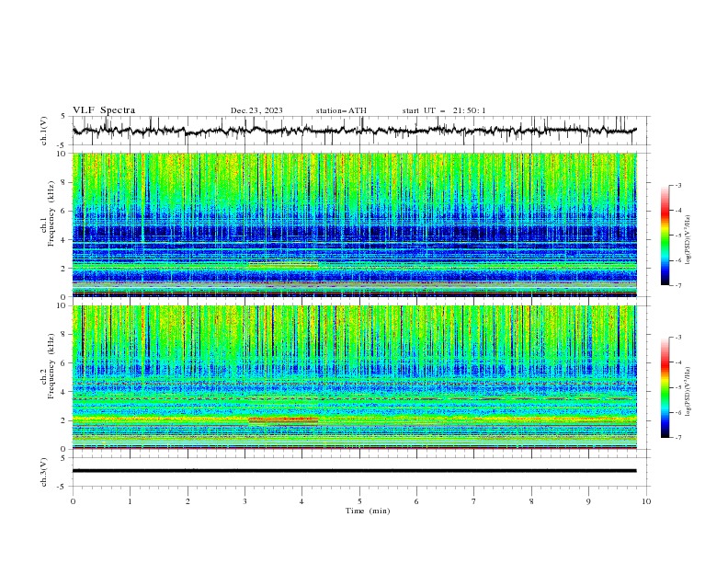Click the "Time (min)" axis label
The image size is (728, 563).
pyautogui.click(x=368, y=511)
